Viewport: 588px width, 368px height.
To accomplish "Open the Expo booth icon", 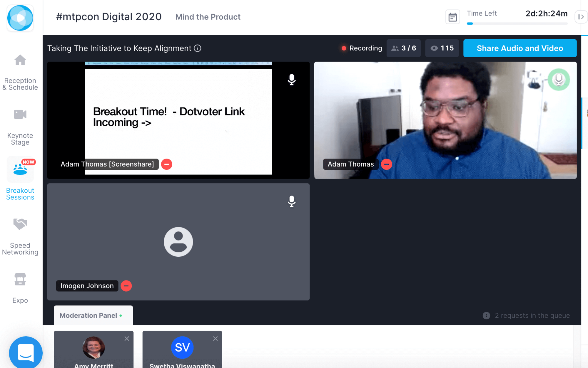I will (x=20, y=279).
